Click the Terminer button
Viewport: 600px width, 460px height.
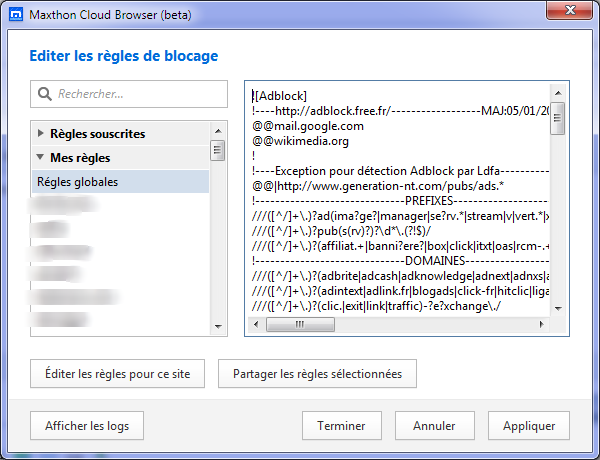342,426
